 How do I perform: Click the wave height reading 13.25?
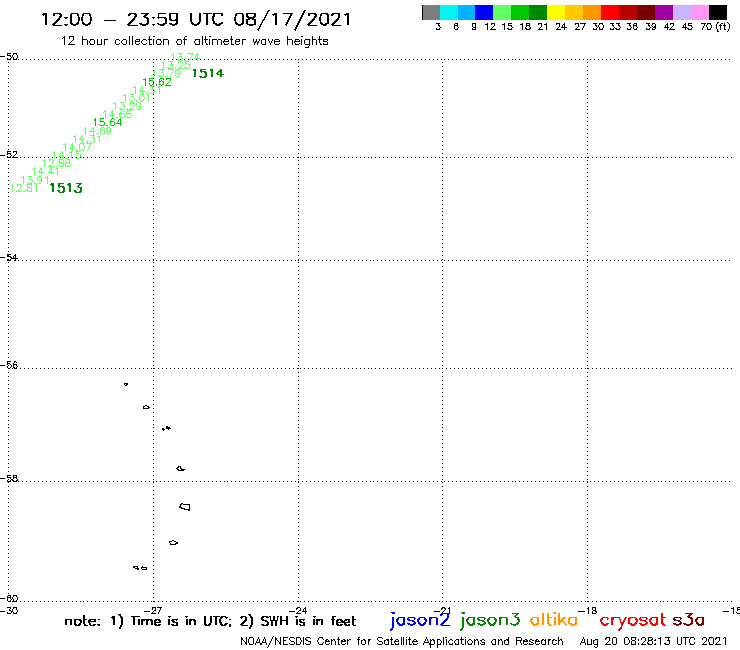click(176, 65)
